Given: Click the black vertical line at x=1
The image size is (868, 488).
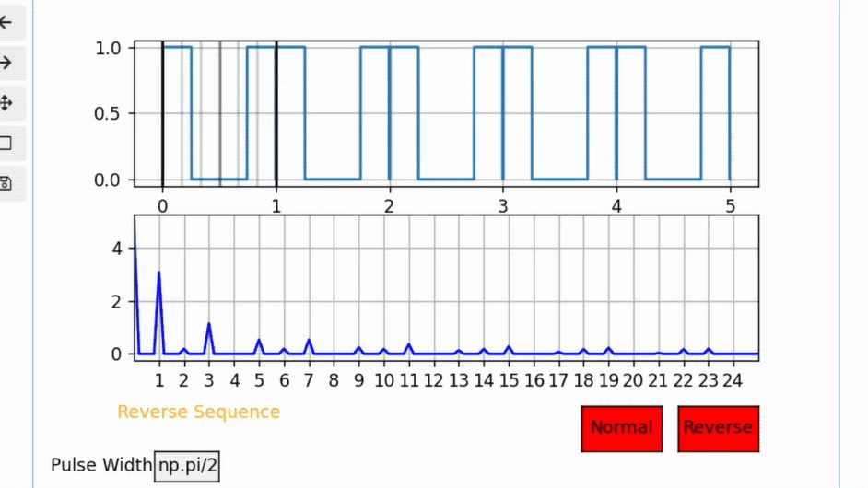Looking at the screenshot, I should 276,110.
